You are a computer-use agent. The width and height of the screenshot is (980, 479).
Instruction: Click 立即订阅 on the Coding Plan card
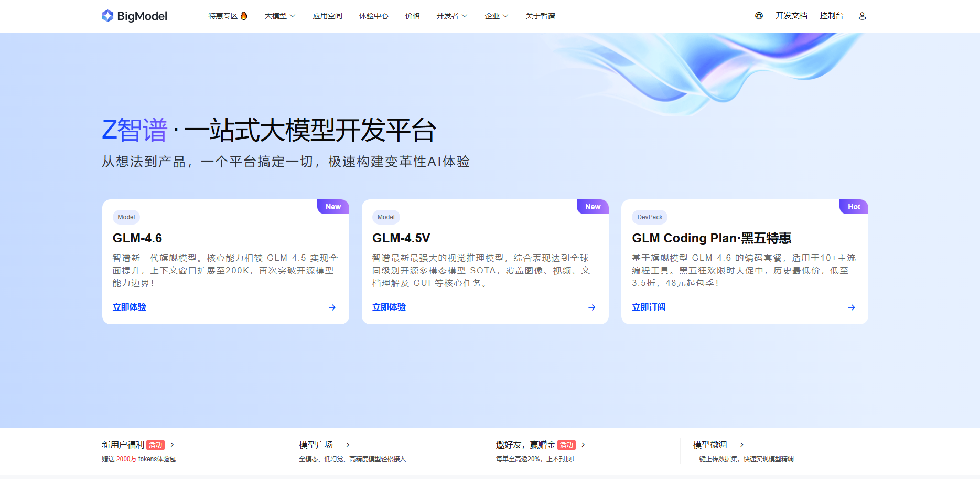tap(649, 307)
